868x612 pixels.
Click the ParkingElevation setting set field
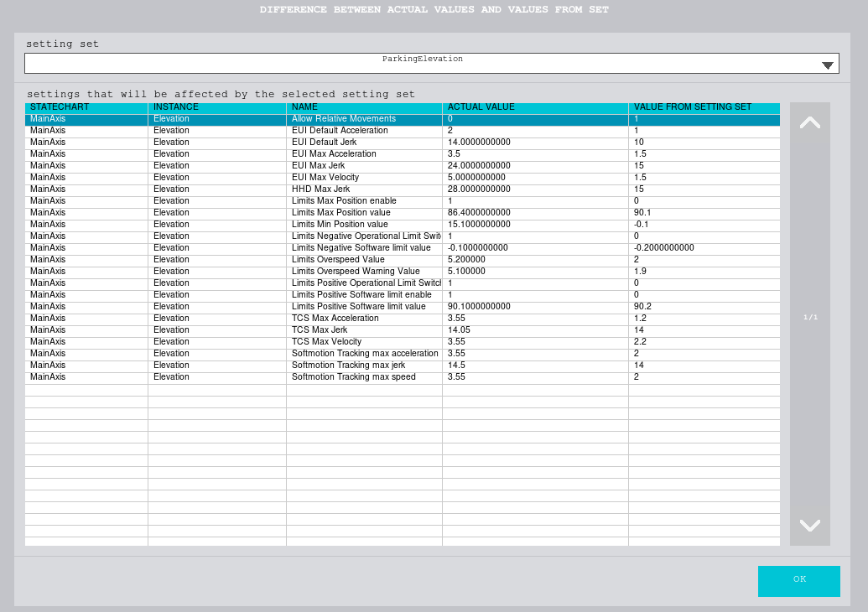click(432, 63)
